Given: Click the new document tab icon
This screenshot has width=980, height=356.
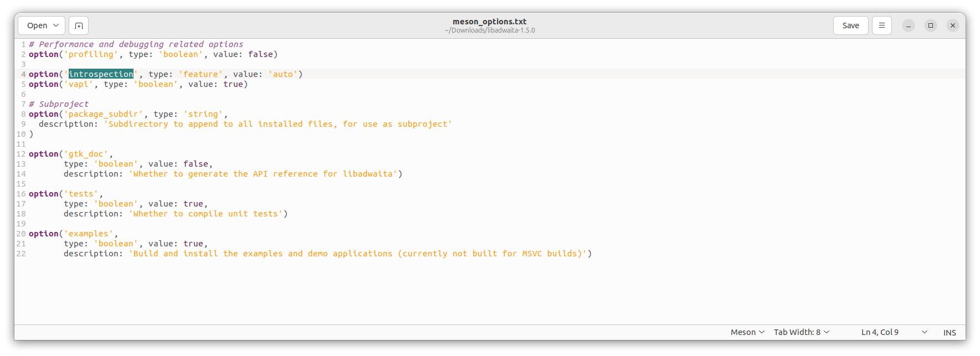Looking at the screenshot, I should pyautogui.click(x=79, y=25).
